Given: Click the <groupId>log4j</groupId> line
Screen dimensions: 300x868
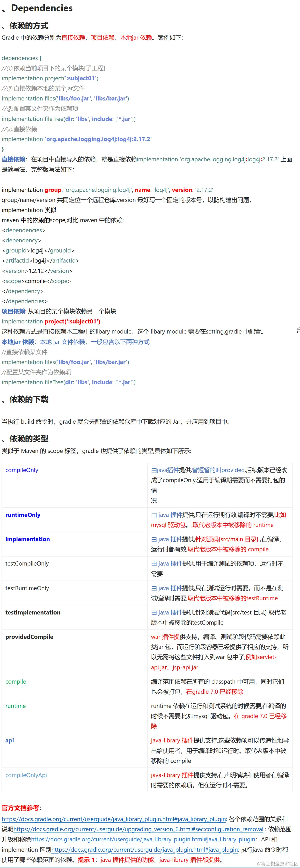Looking at the screenshot, I should point(38,250).
